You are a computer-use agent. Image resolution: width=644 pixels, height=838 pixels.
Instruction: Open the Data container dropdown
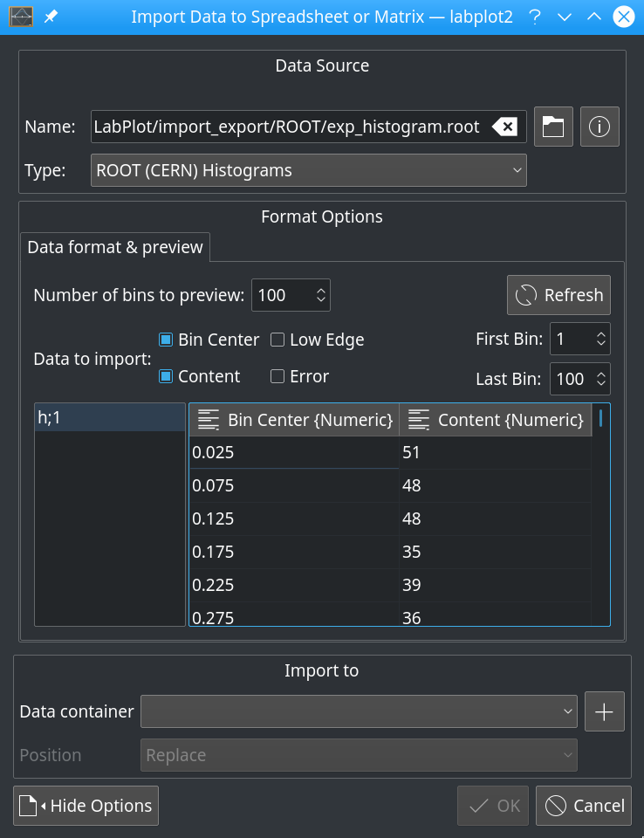(x=359, y=711)
